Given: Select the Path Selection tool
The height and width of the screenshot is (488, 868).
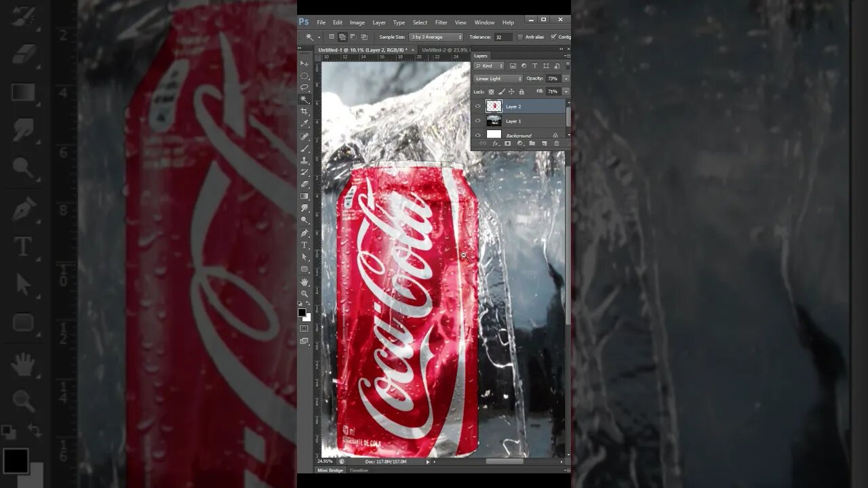Looking at the screenshot, I should [304, 257].
